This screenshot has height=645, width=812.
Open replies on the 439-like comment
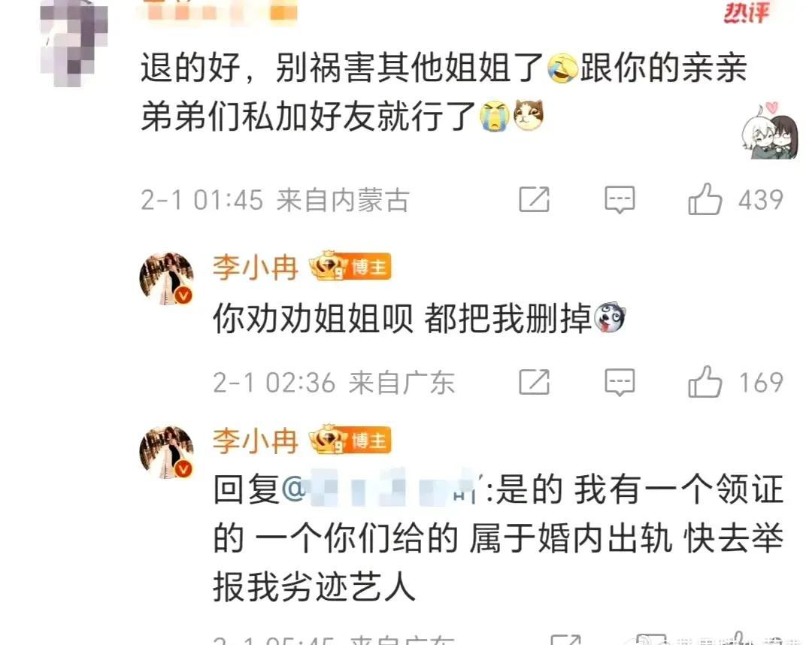620,200
